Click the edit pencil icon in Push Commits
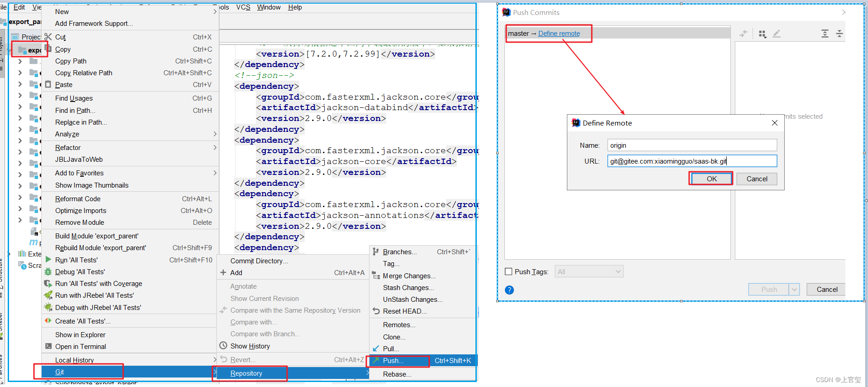868x387 pixels. point(777,34)
